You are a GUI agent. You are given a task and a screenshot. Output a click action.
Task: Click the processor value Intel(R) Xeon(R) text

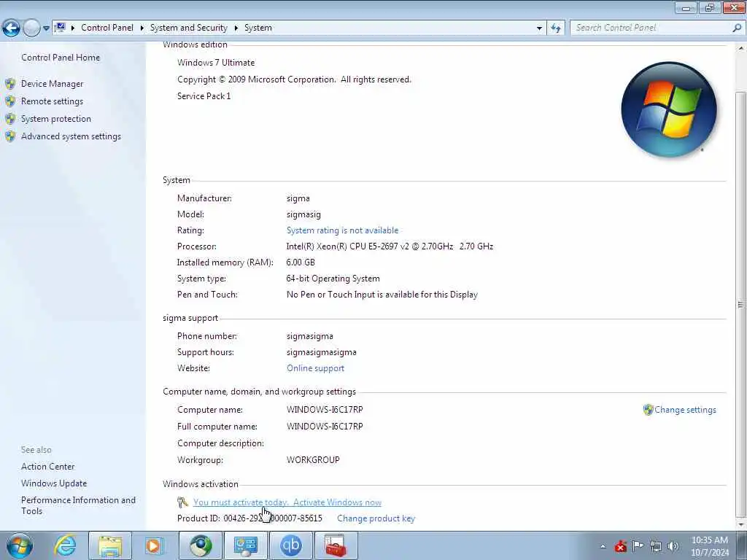point(390,246)
